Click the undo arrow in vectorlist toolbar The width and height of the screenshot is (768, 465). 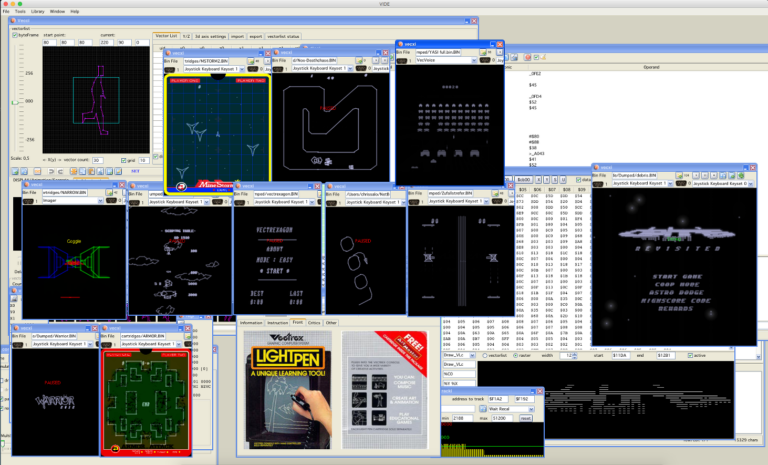point(50,171)
